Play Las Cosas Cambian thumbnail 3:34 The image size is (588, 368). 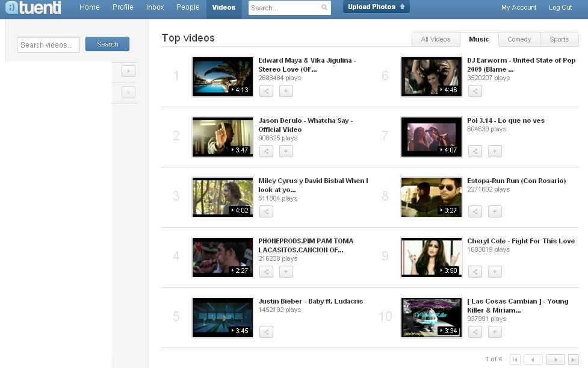tap(432, 317)
